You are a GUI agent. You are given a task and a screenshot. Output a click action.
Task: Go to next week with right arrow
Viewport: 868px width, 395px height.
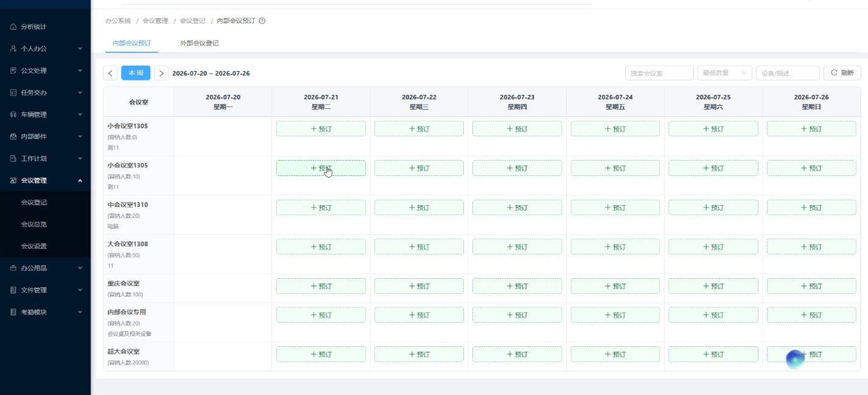pos(161,73)
